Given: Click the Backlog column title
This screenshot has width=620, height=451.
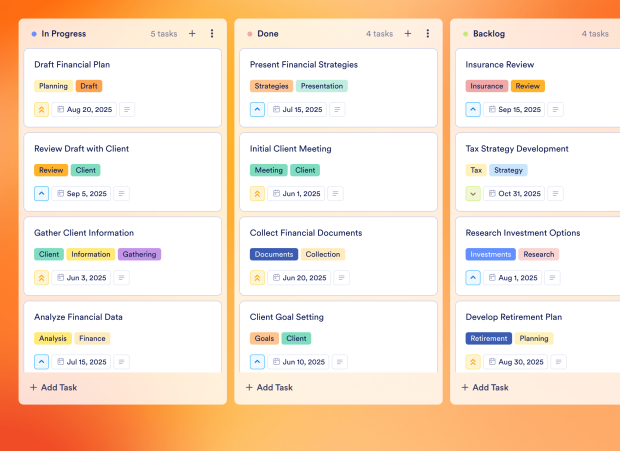Looking at the screenshot, I should [489, 34].
